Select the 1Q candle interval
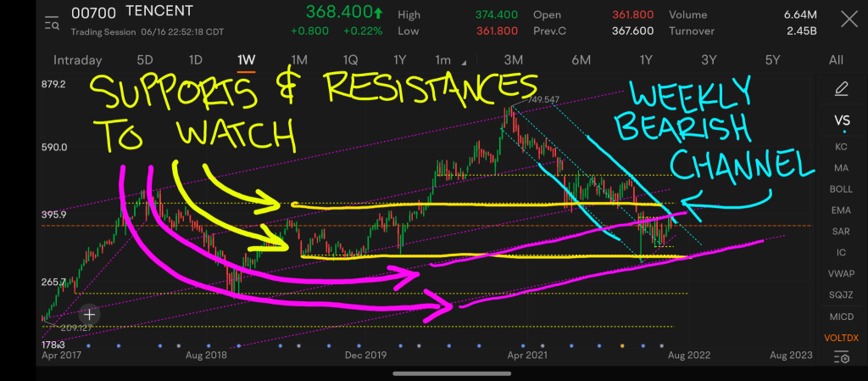 (x=350, y=59)
